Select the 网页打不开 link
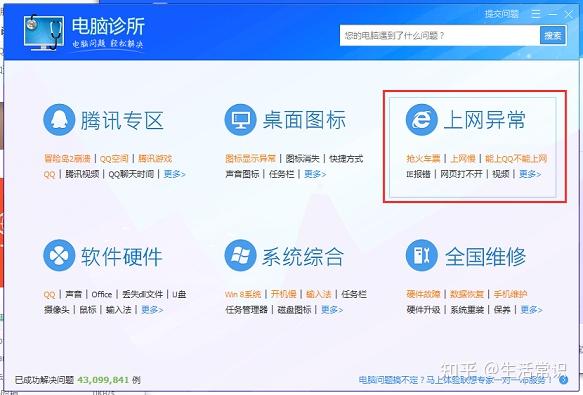Image resolution: width=583 pixels, height=395 pixels. (x=461, y=174)
